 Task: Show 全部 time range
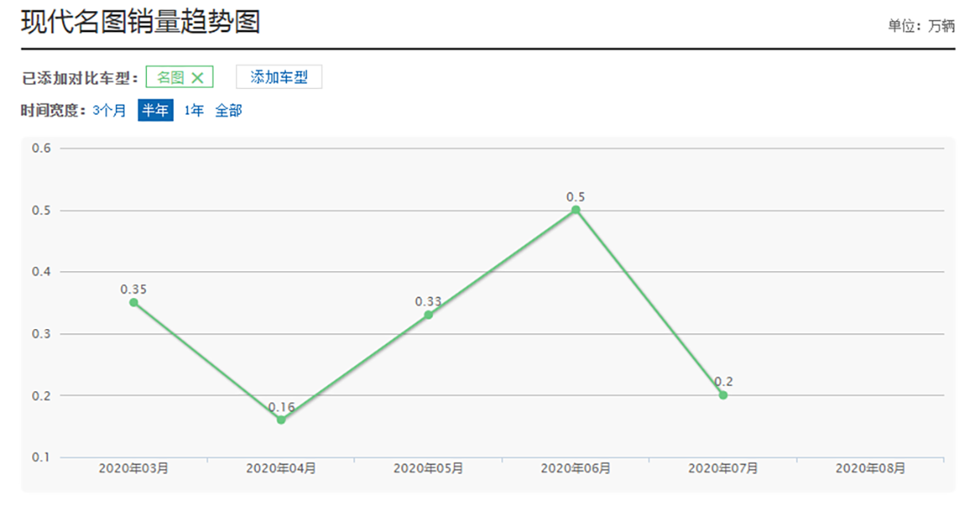[229, 111]
